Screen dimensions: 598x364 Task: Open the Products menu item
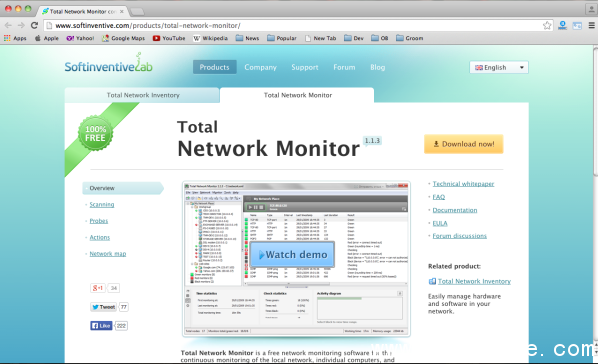[214, 67]
